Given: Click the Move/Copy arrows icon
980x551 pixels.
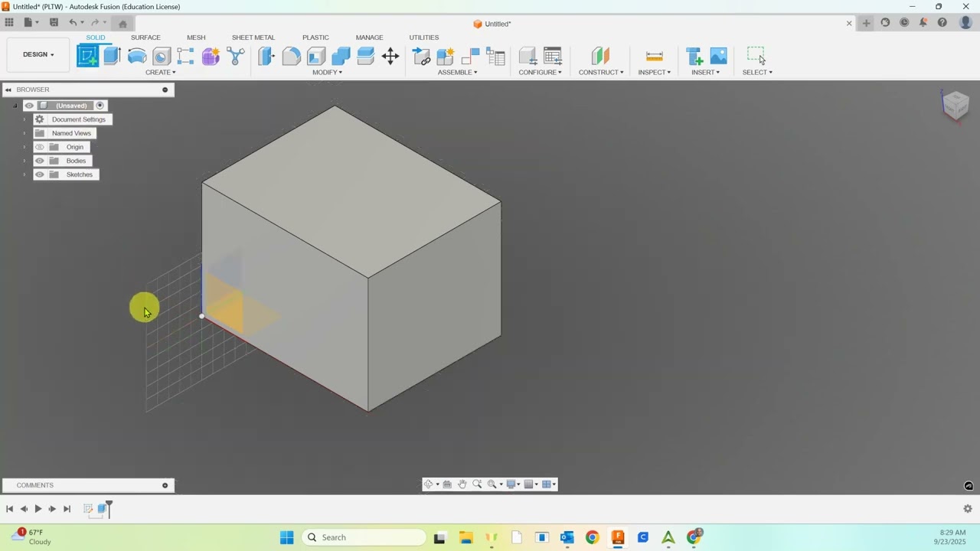Looking at the screenshot, I should point(390,56).
